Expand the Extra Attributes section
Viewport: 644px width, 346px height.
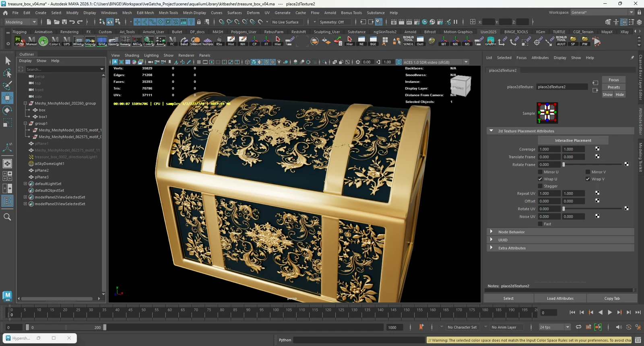pyautogui.click(x=560, y=248)
